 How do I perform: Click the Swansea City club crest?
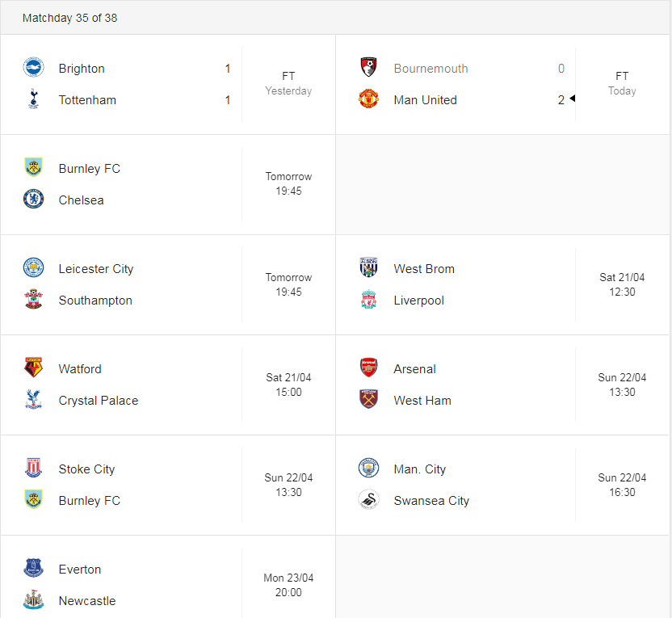[x=368, y=500]
